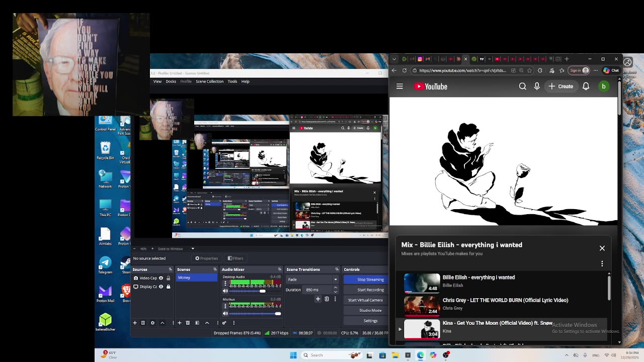This screenshot has width=644, height=362.
Task: Click Start Virtual Camera button
Action: 365,300
